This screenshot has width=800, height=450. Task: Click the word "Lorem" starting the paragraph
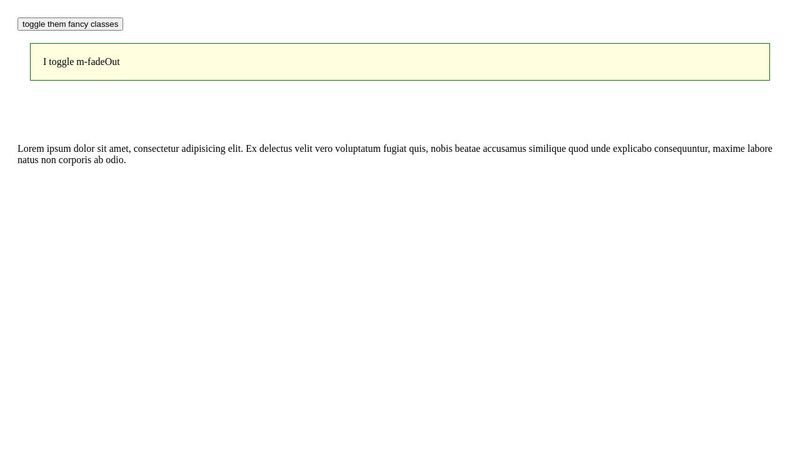pos(30,149)
